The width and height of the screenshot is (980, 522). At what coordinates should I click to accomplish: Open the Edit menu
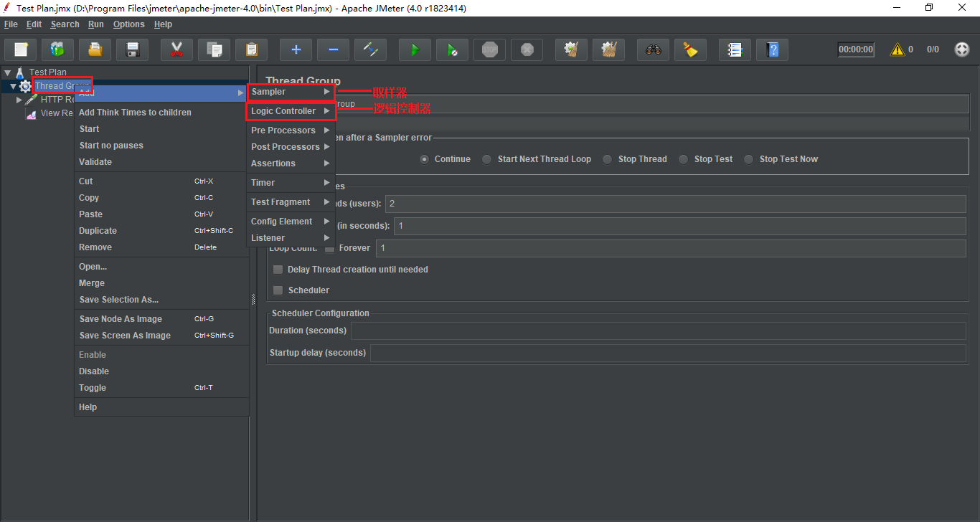pyautogui.click(x=34, y=24)
